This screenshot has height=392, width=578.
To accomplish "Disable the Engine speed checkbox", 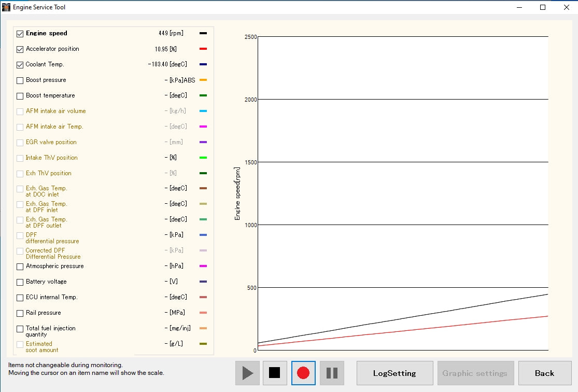I will 20,33.
